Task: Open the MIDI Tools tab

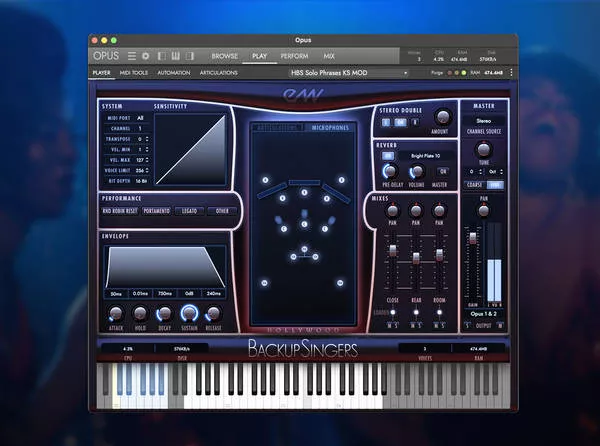Action: 133,73
